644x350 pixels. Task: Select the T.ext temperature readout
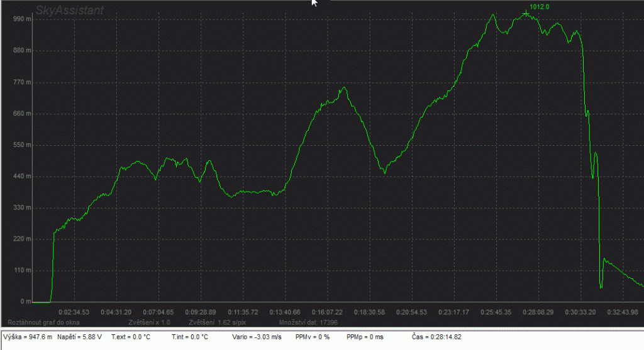pyautogui.click(x=130, y=337)
